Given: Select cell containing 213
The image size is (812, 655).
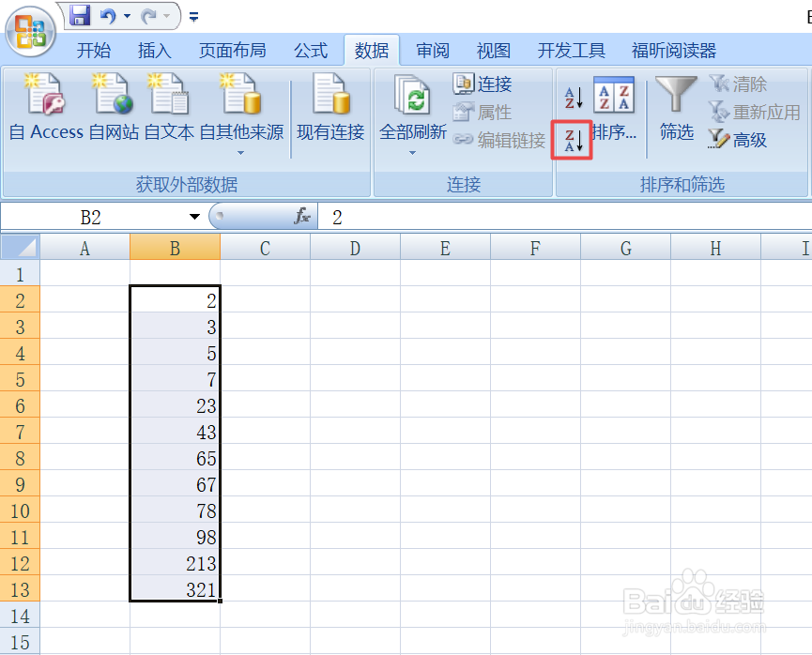Looking at the screenshot, I should coord(175,563).
